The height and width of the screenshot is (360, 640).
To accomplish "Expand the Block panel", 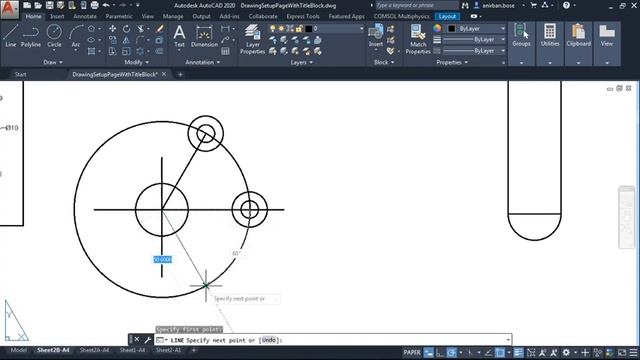I will [384, 62].
